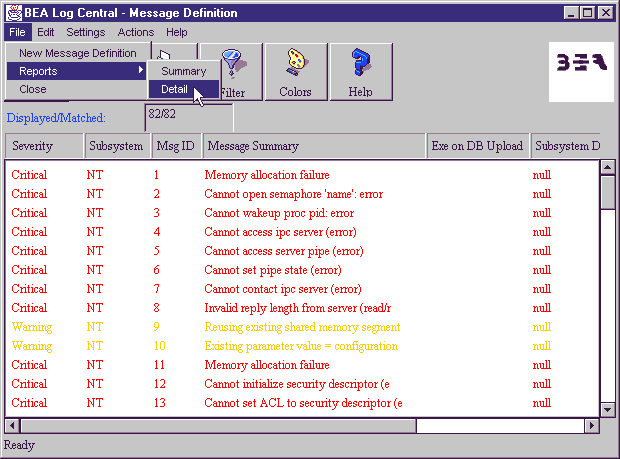This screenshot has height=459, width=620.
Task: Select Close from the File menu
Action: pyautogui.click(x=76, y=89)
